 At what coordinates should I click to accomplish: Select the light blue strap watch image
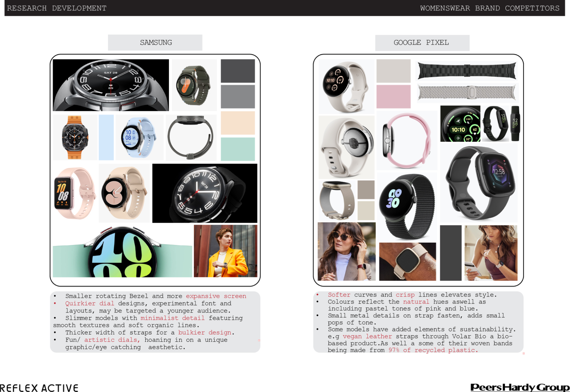click(x=140, y=137)
